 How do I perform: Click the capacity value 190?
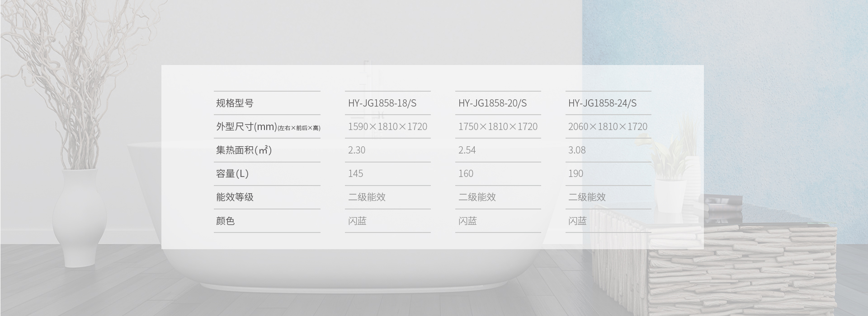pyautogui.click(x=576, y=173)
